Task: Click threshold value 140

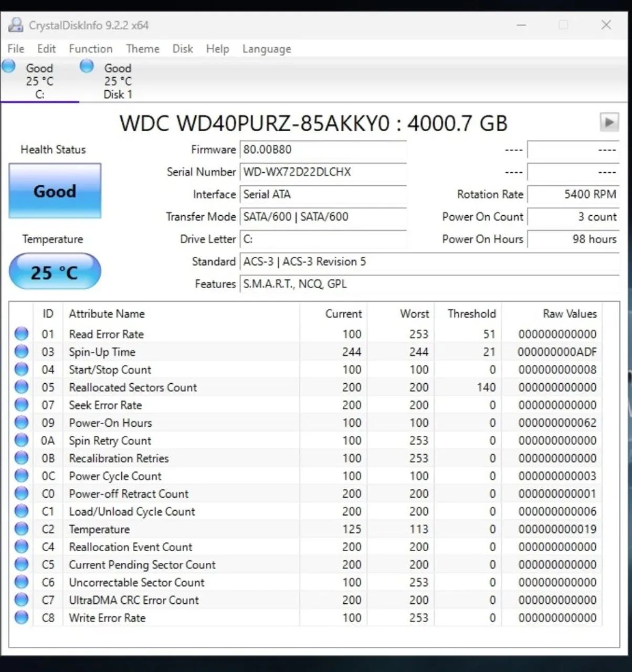Action: [486, 387]
